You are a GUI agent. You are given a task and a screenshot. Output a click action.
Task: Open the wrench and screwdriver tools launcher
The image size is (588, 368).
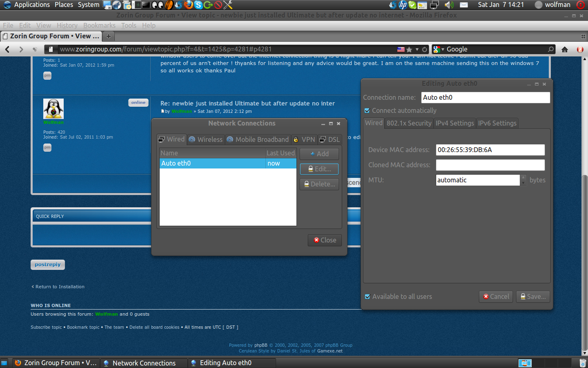tap(228, 5)
